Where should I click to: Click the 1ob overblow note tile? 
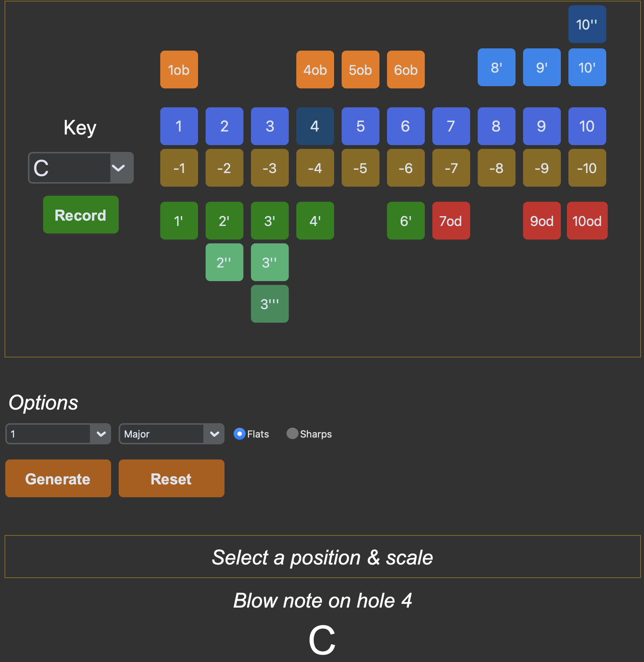coord(179,70)
